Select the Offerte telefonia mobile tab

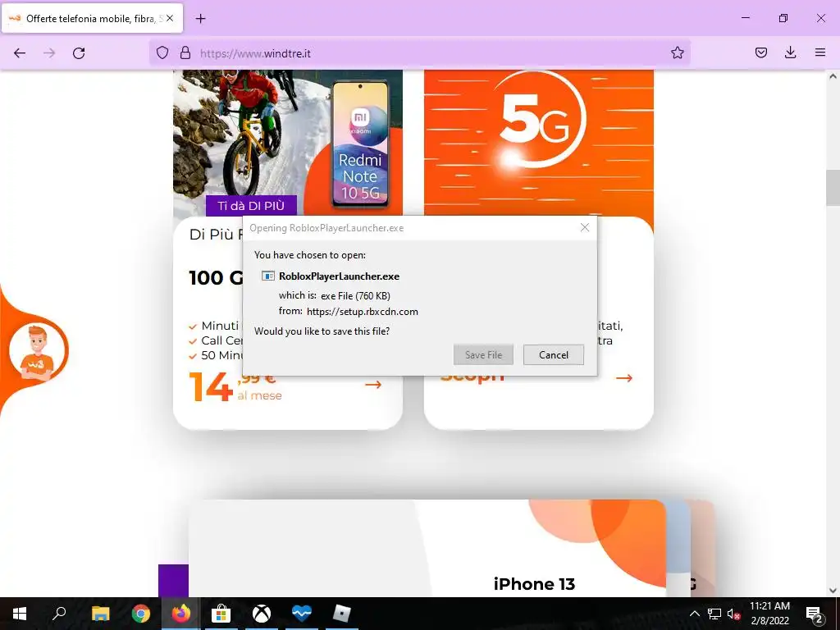92,18
